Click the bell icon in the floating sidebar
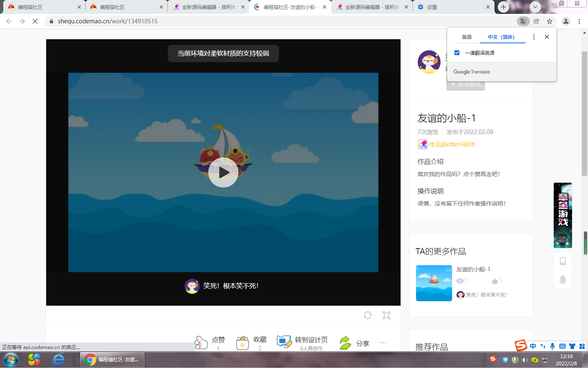 [x=563, y=280]
